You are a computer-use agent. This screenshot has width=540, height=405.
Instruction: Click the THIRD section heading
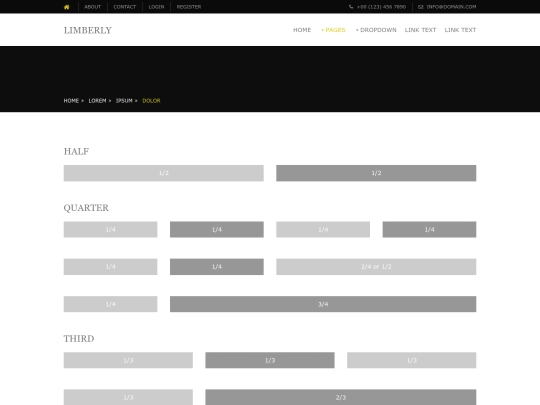point(79,339)
